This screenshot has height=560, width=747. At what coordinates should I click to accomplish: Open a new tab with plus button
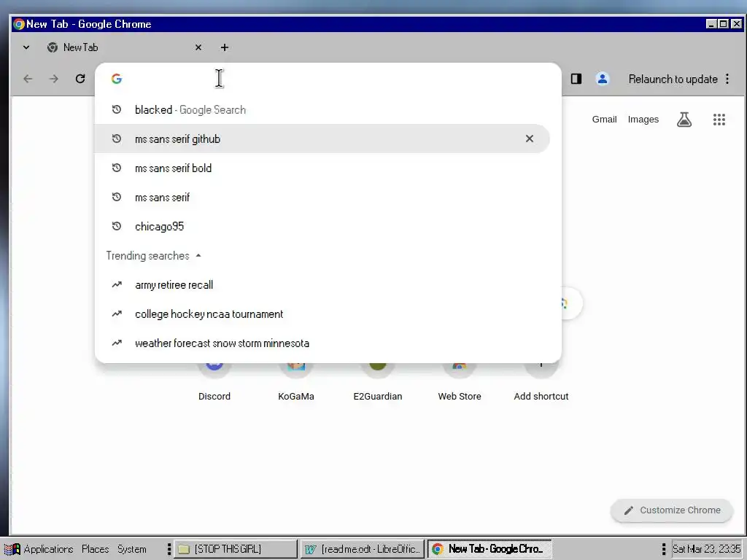point(225,47)
